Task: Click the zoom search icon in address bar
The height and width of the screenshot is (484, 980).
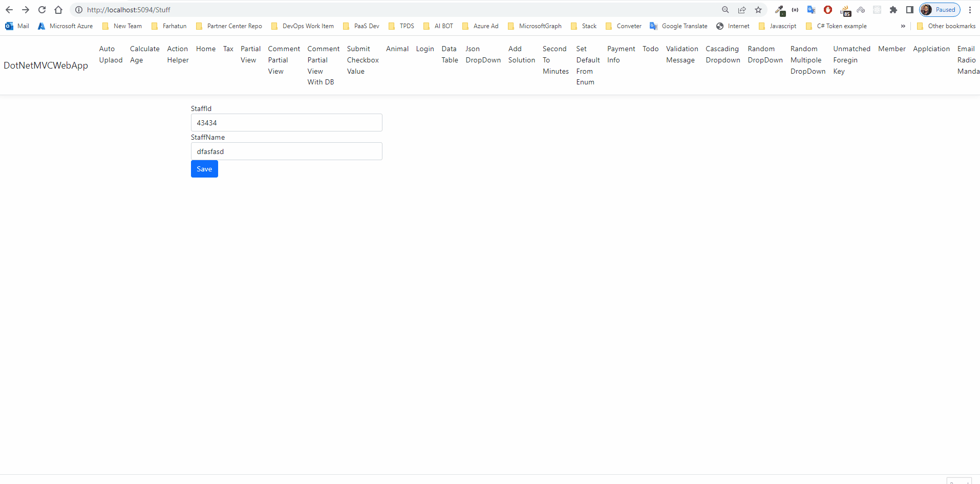Action: point(725,10)
